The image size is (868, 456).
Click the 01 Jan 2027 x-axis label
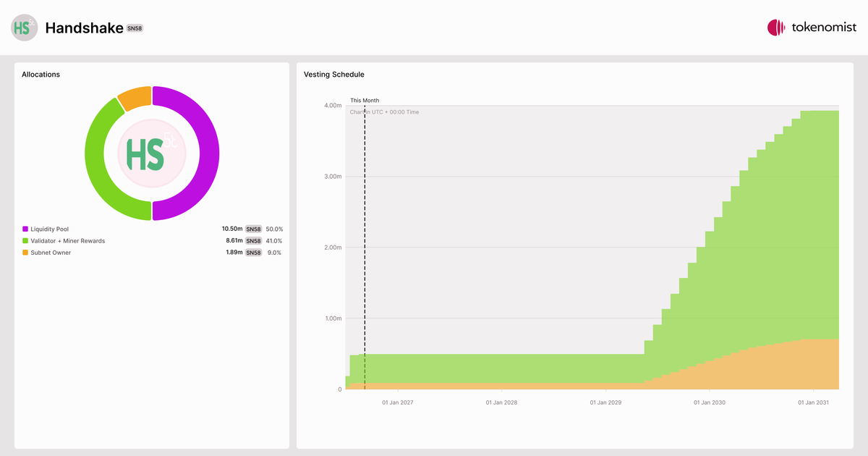pos(398,402)
